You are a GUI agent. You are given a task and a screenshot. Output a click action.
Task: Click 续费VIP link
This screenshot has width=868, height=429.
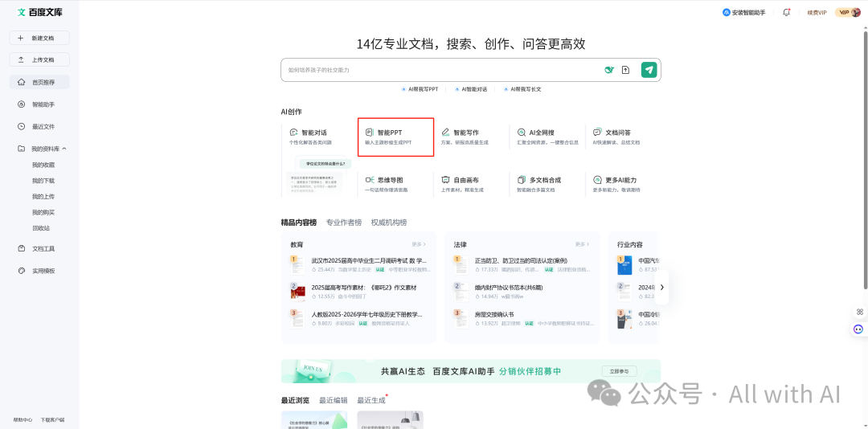[x=817, y=12]
